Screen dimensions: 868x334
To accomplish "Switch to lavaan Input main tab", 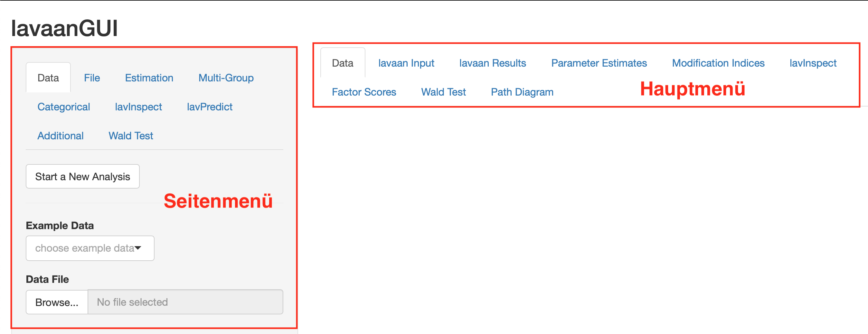I will (x=406, y=63).
